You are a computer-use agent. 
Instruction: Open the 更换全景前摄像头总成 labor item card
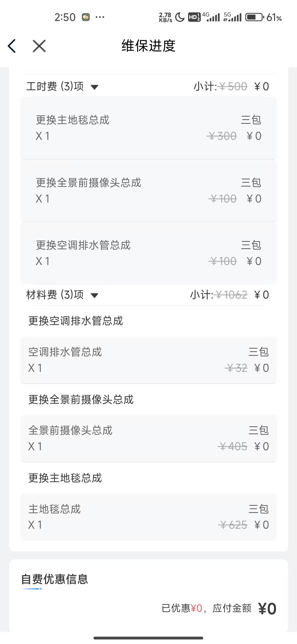(x=148, y=191)
